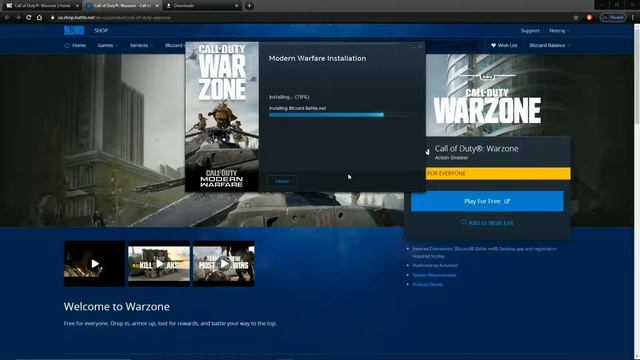640x360 pixels.
Task: Click the Call of Duty: Warzone product title
Action: click(x=476, y=149)
